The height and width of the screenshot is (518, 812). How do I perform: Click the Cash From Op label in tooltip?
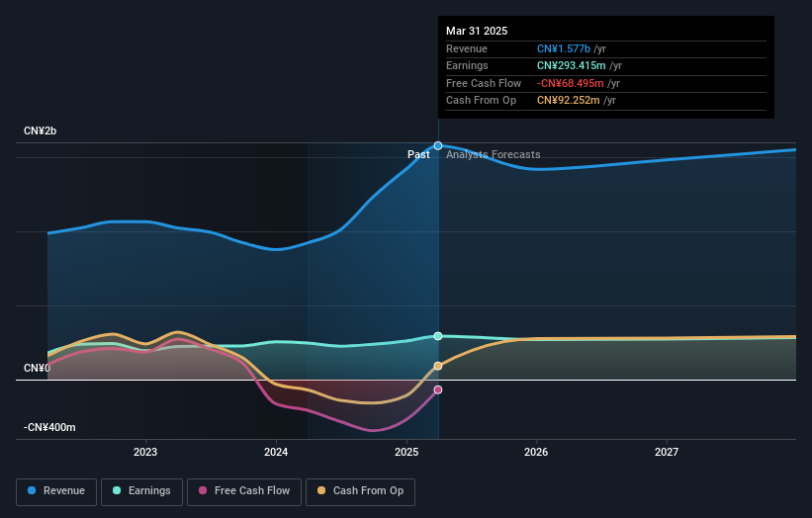[481, 101]
